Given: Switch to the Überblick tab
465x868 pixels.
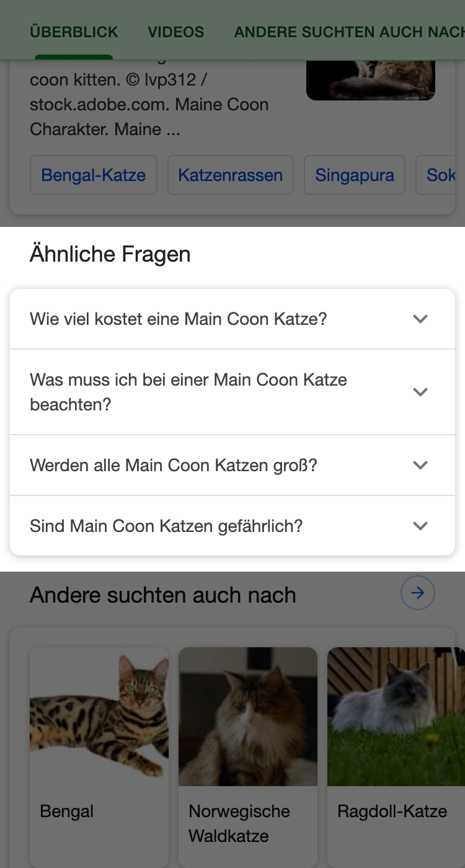Looking at the screenshot, I should point(74,32).
